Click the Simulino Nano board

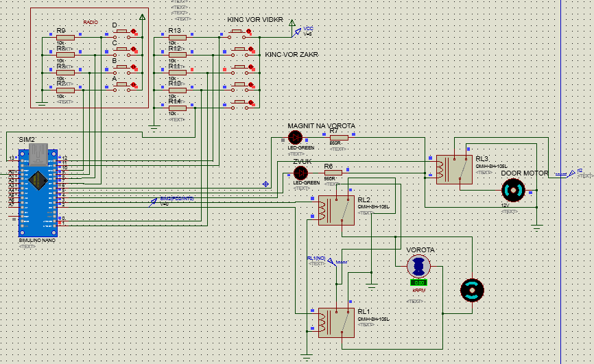(38, 193)
